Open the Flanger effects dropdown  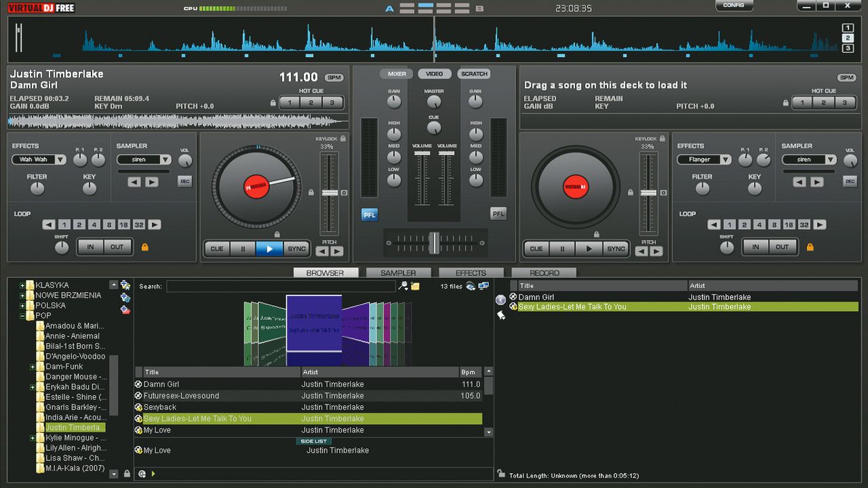click(x=704, y=160)
